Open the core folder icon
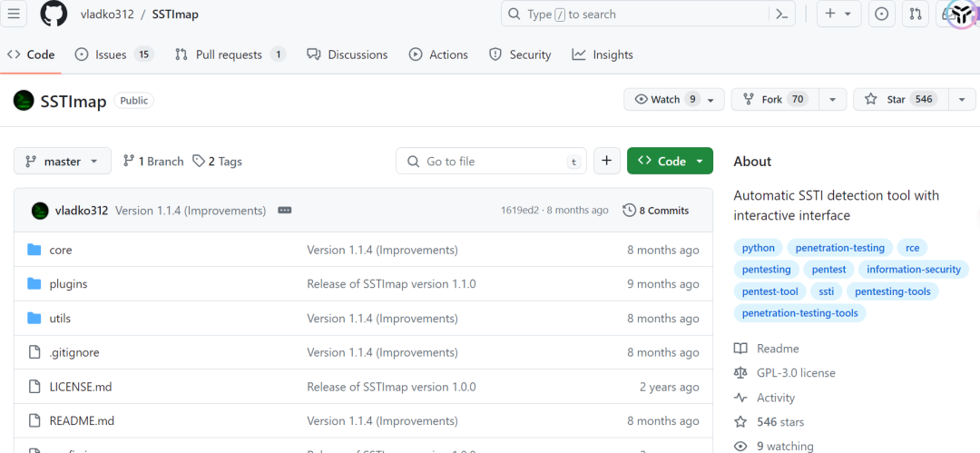Screen dimensions: 980x453 34,250
